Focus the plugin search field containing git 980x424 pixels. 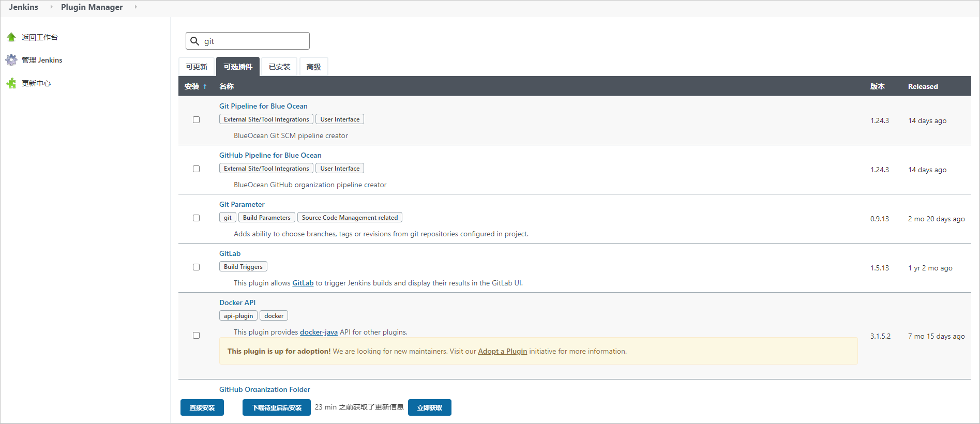(248, 41)
